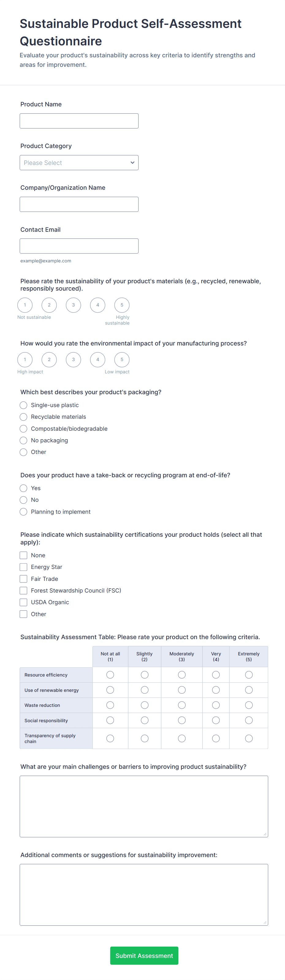The width and height of the screenshot is (285, 980).
Task: Set Social responsibility to Not at all (1)
Action: point(110,720)
